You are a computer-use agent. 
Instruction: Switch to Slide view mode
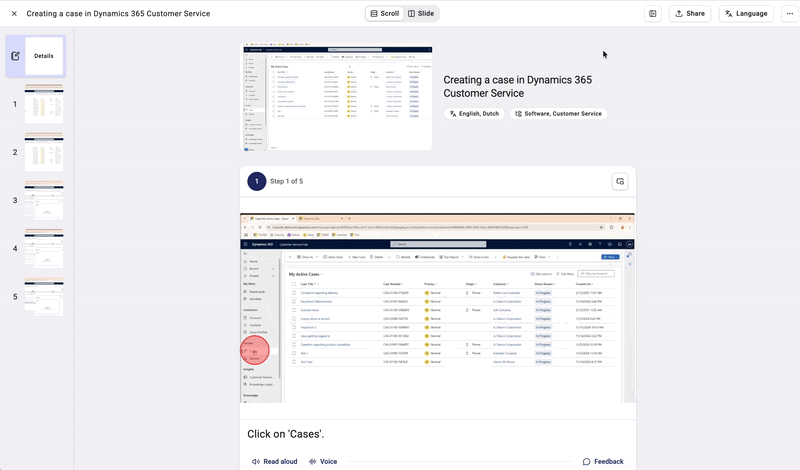point(421,14)
